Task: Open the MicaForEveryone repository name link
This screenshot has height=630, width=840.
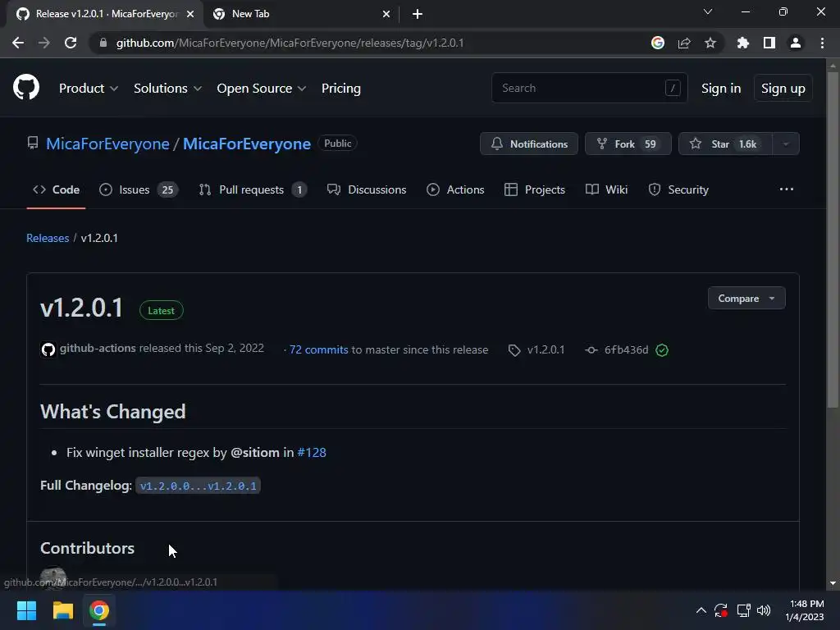Action: point(247,144)
